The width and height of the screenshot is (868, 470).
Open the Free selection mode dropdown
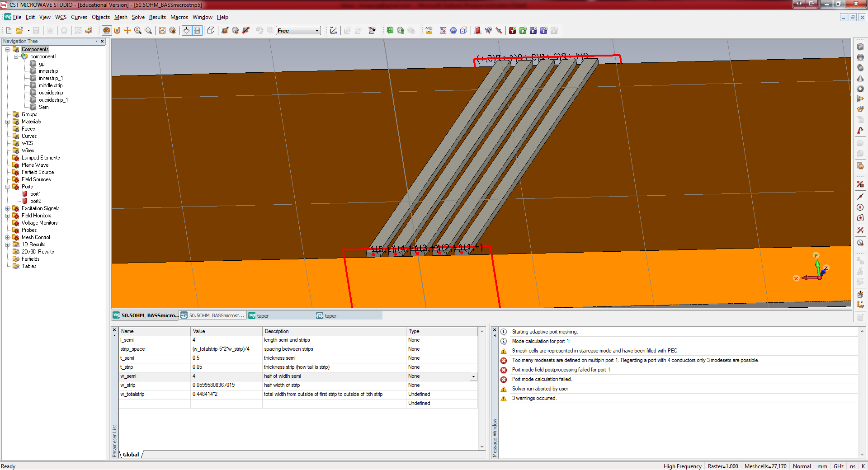click(x=317, y=30)
